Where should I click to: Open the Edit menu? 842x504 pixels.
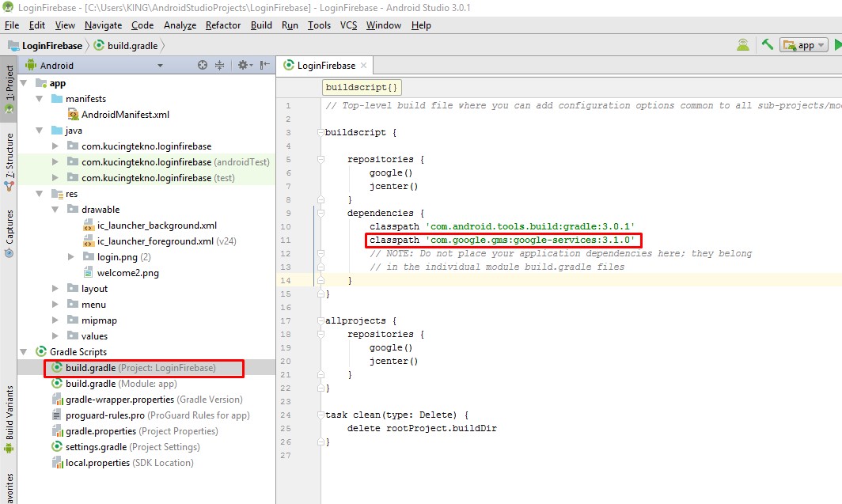tap(37, 25)
